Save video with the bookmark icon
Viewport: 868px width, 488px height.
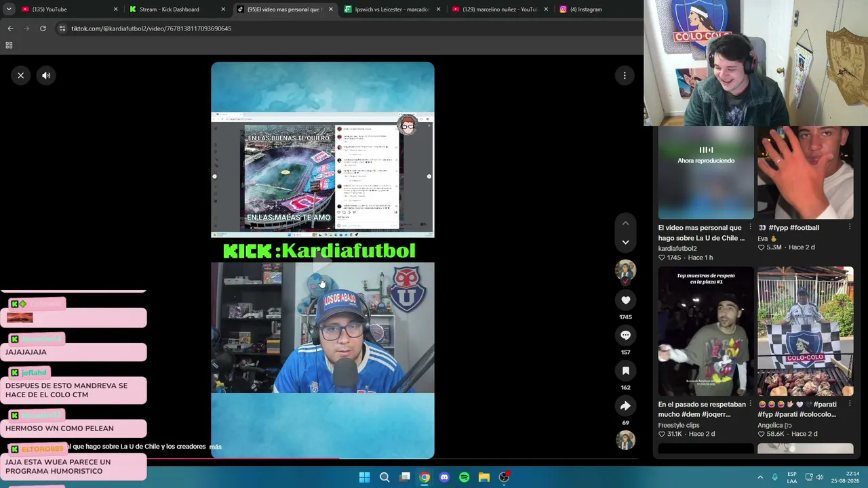point(625,371)
